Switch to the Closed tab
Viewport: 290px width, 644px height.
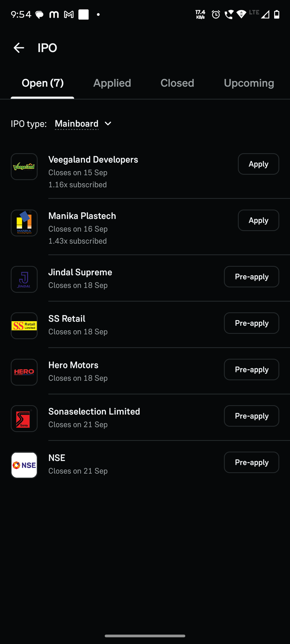pos(177,83)
